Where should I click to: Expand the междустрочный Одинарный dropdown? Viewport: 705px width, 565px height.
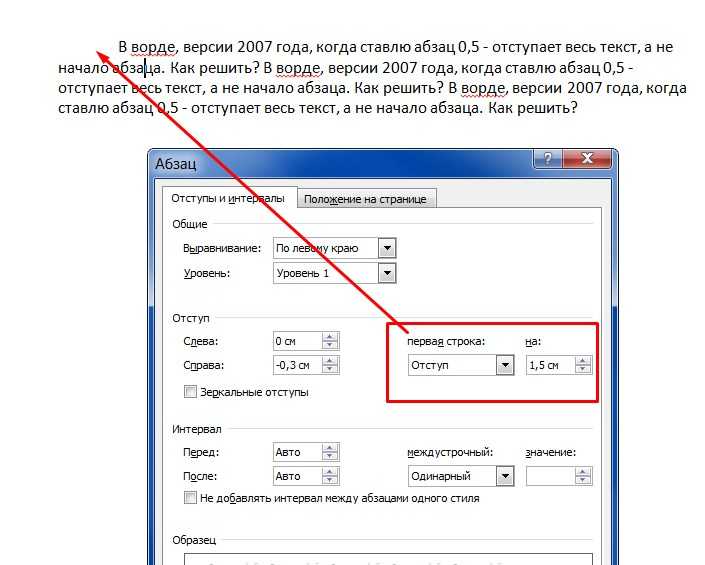coord(505,476)
